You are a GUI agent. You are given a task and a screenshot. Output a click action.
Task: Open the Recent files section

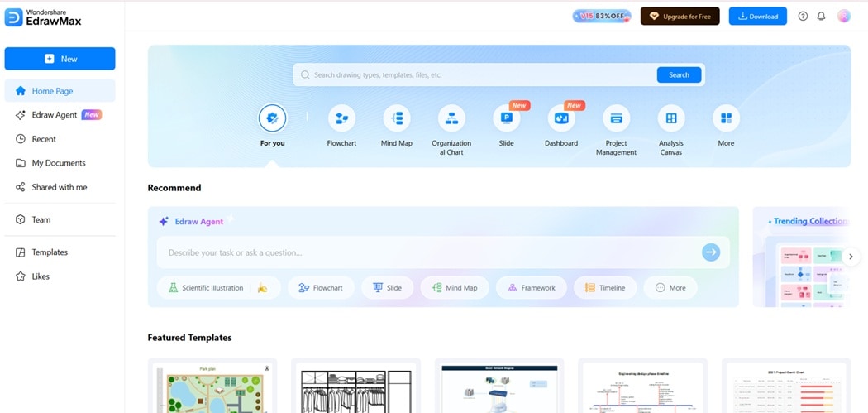pos(60,139)
